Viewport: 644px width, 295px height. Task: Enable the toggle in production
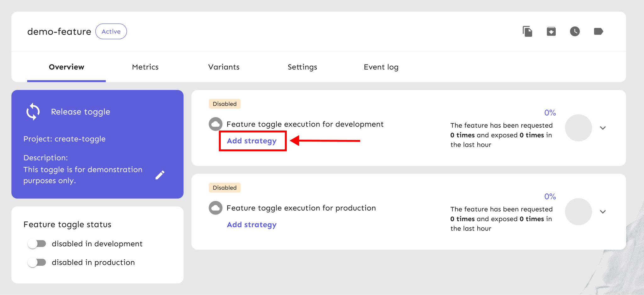tap(37, 262)
